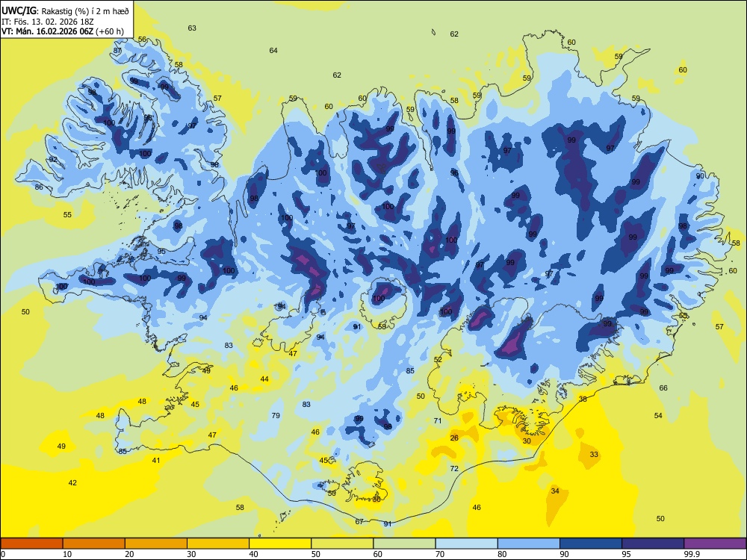
Task: Select the map value '54' in the southeast sea
Action: pos(658,416)
